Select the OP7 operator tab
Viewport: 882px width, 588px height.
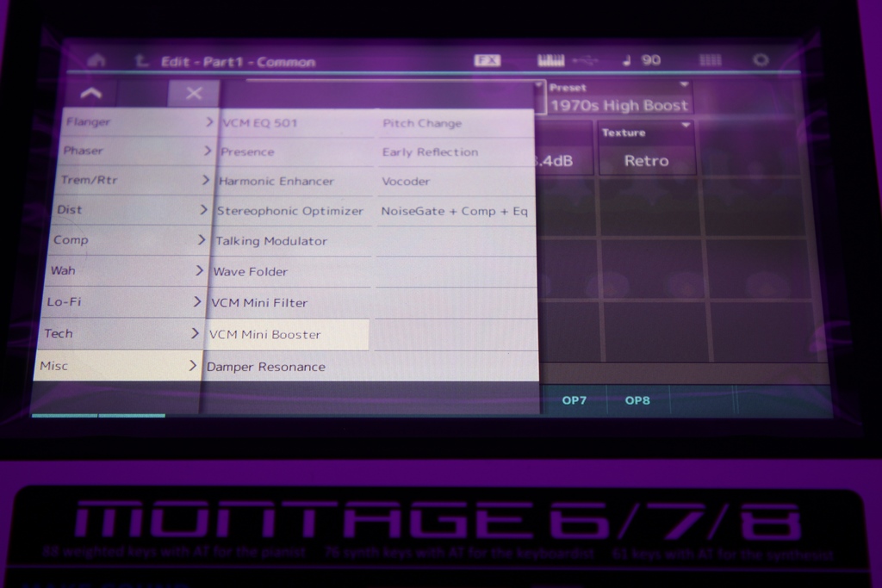(575, 400)
